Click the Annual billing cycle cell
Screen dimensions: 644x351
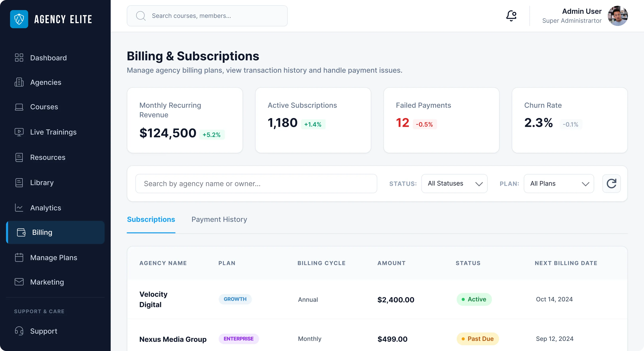308,300
